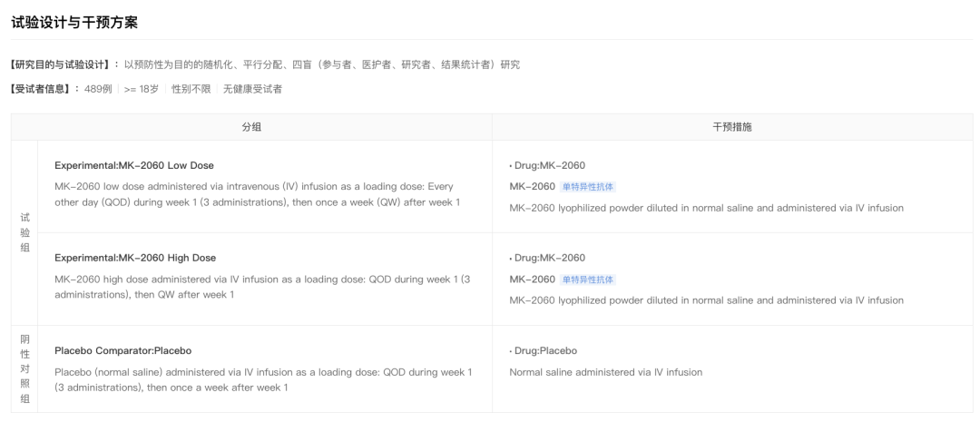980x422 pixels.
Task: Select the 489例 participant count
Action: [x=98, y=89]
